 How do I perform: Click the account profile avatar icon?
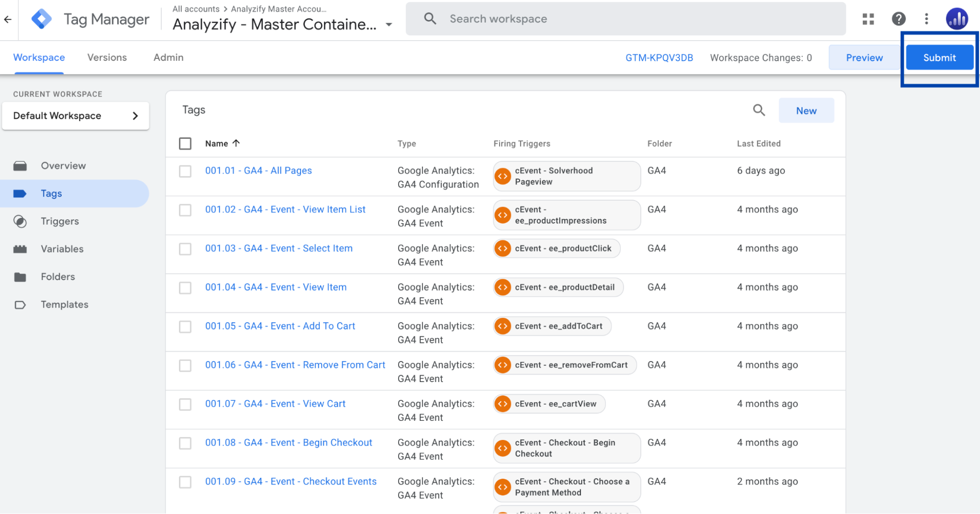956,19
